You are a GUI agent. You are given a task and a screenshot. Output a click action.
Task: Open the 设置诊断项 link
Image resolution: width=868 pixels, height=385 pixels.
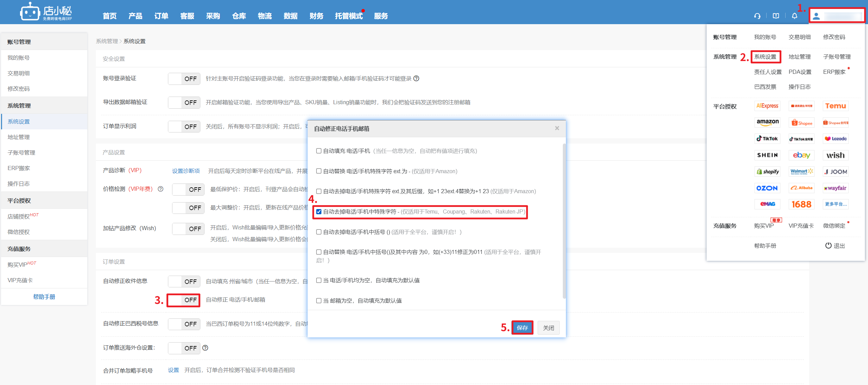click(x=186, y=171)
